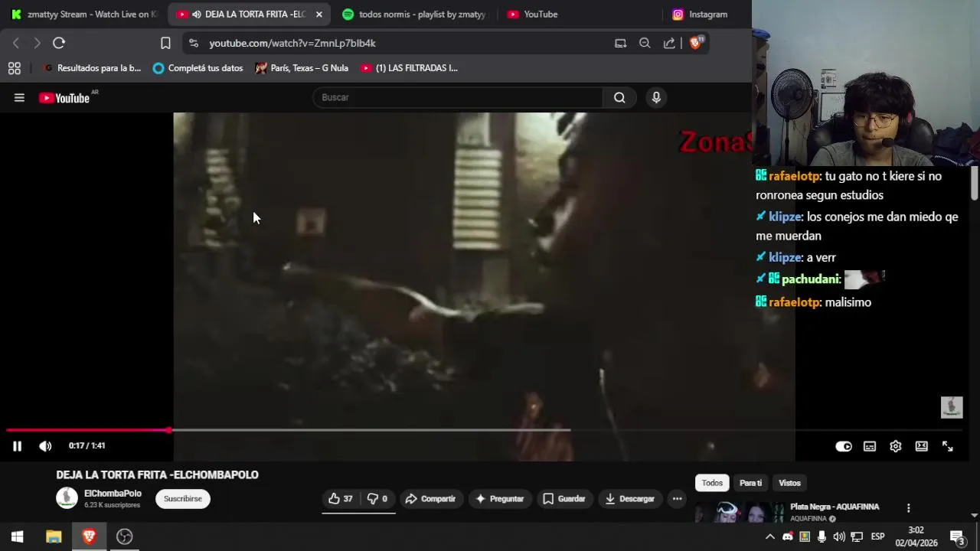
Task: Select the Vistos filter chip
Action: tap(789, 483)
